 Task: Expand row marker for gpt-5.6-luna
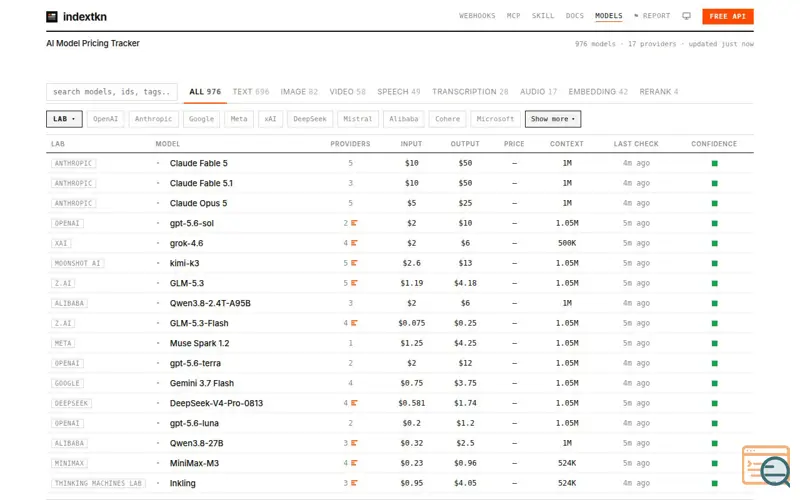click(158, 423)
